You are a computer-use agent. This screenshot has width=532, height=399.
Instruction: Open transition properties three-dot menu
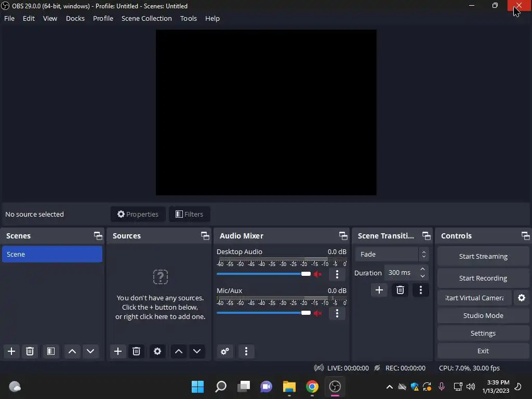tap(421, 290)
